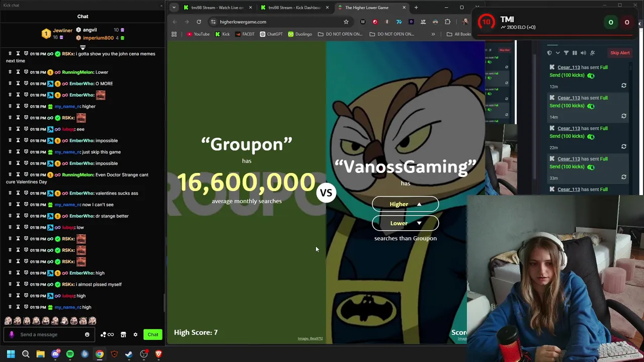644x362 pixels.
Task: Open the Chrome profile avatar
Action: tap(465, 22)
